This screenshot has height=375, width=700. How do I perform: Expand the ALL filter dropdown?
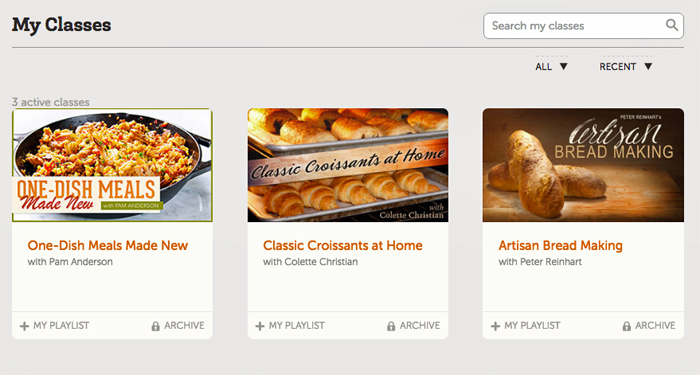[x=551, y=67]
